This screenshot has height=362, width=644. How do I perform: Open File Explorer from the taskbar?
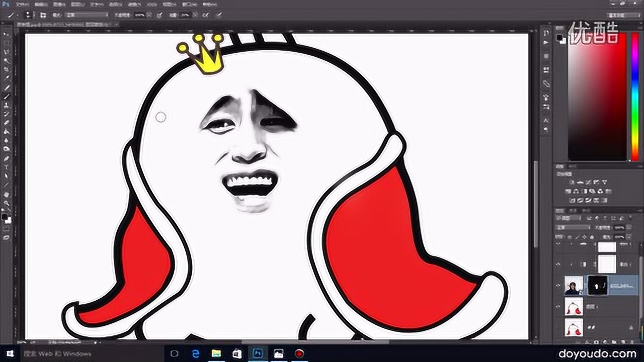click(216, 353)
